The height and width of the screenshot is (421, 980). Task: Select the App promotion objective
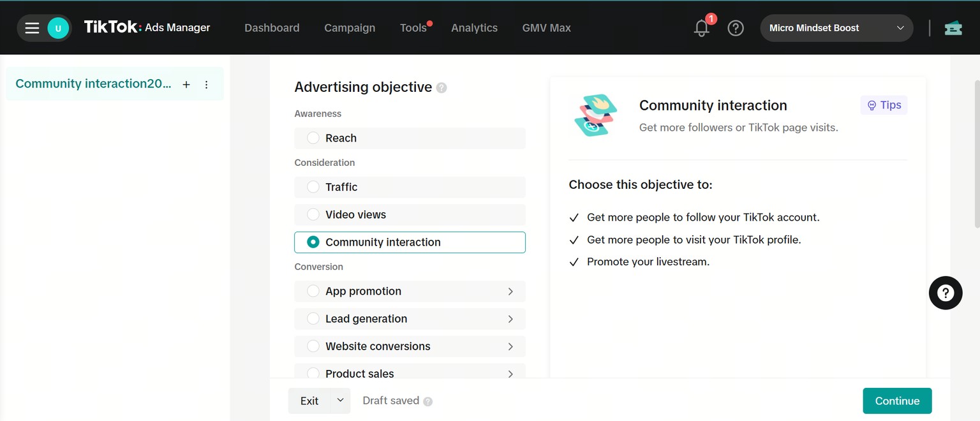(410, 291)
